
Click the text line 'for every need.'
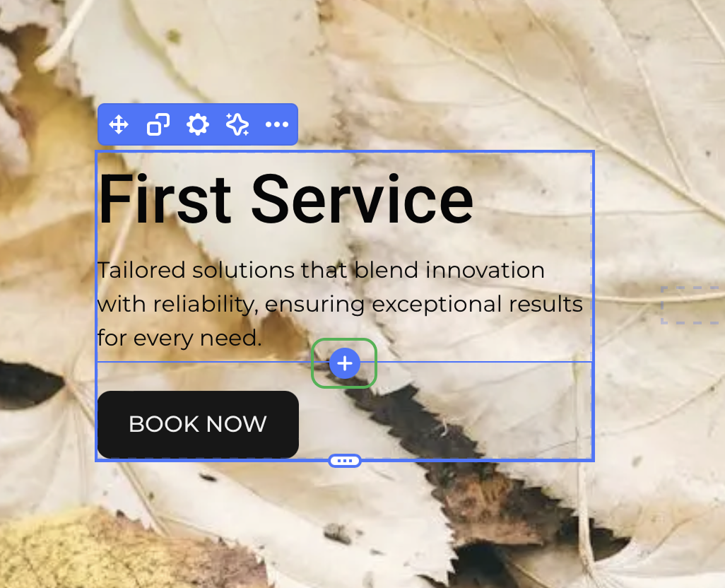click(179, 338)
